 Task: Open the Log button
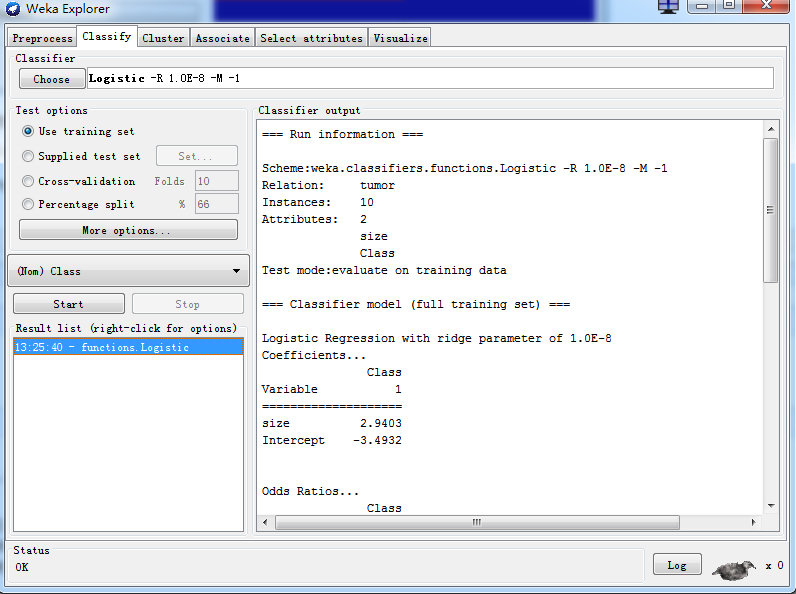pyautogui.click(x=677, y=565)
